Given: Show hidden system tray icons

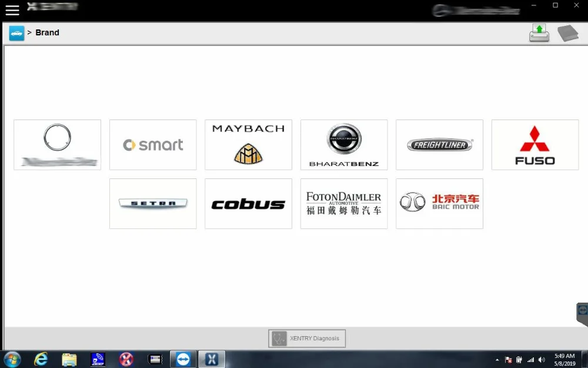Looking at the screenshot, I should click(x=497, y=360).
